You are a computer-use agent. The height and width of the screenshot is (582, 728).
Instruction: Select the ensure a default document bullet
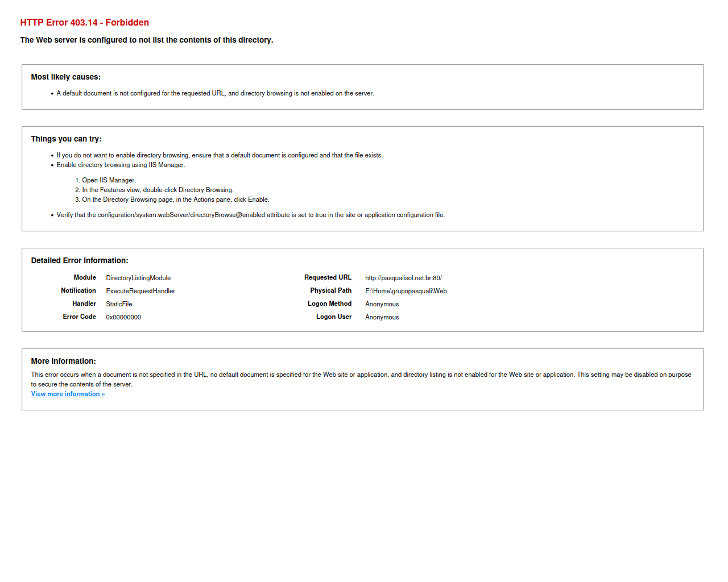click(220, 155)
